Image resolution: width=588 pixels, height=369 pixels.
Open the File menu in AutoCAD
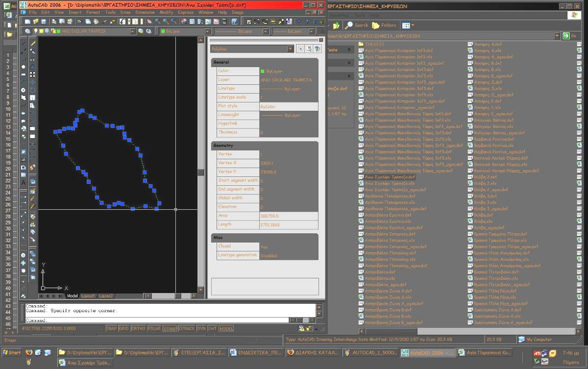pos(33,12)
